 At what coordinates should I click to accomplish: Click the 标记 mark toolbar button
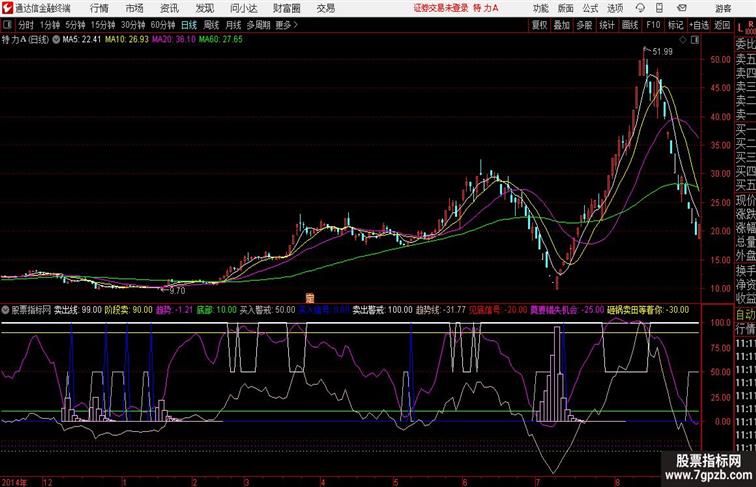point(675,25)
